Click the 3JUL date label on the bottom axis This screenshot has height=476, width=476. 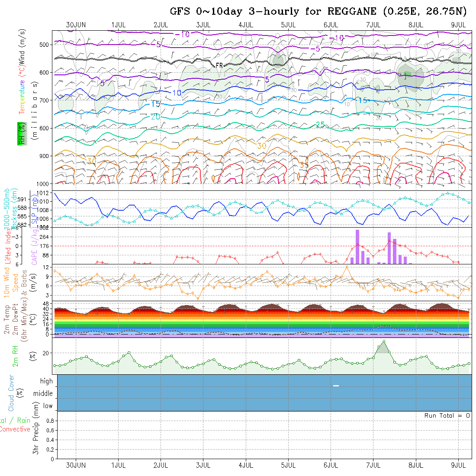tap(203, 466)
